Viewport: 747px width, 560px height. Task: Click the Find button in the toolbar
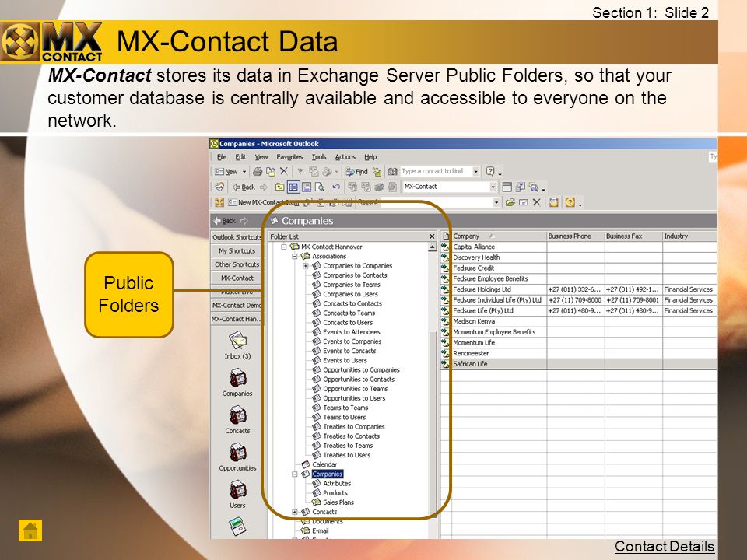[x=357, y=171]
